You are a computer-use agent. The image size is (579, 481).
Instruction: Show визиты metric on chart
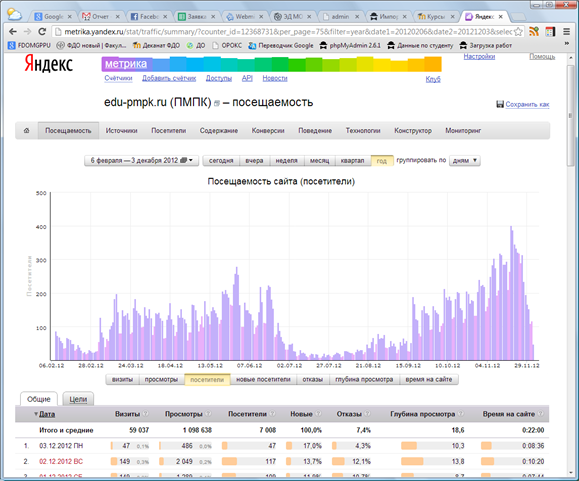[x=122, y=379]
